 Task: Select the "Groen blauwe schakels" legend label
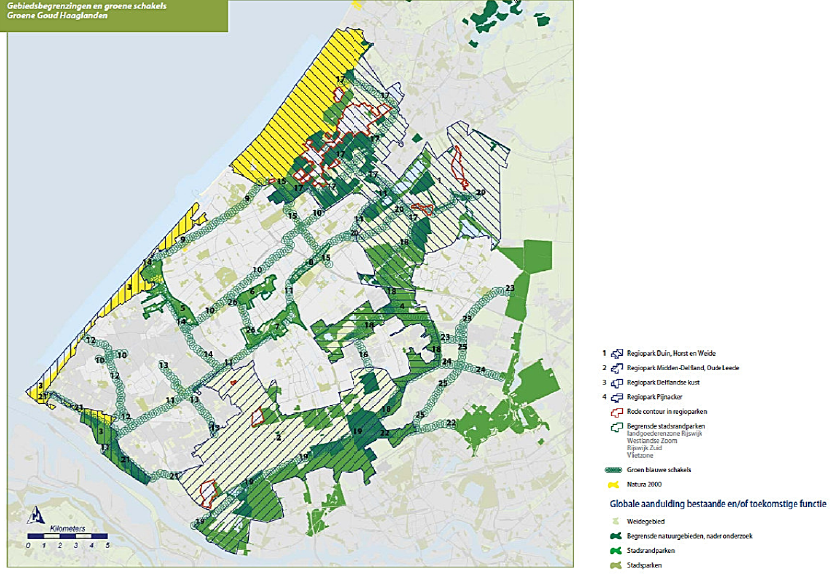(659, 470)
